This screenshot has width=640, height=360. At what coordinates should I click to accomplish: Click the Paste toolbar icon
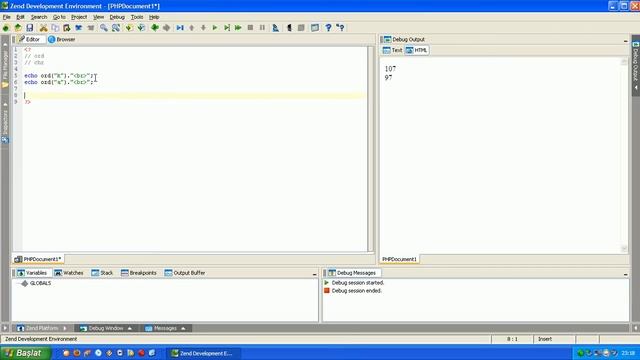coord(67,28)
